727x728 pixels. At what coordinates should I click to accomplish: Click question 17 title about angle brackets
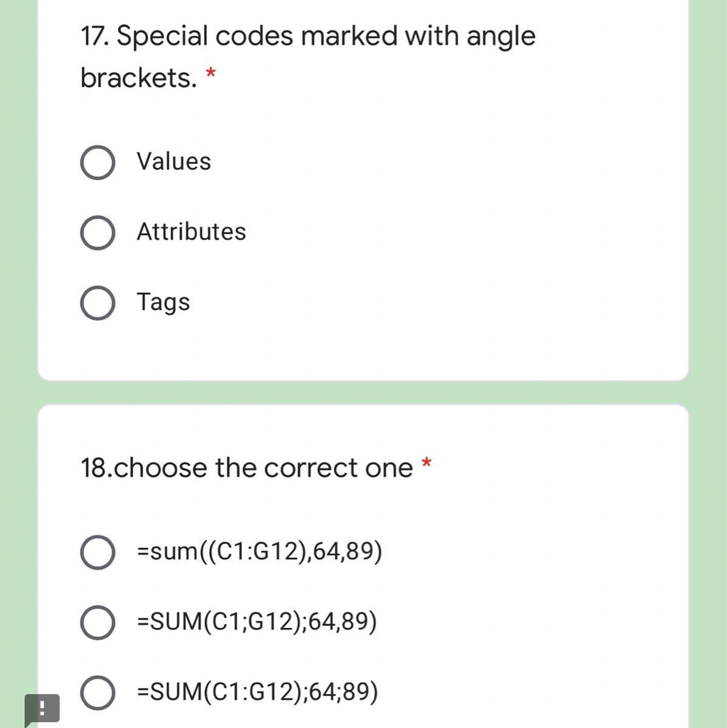tap(308, 56)
